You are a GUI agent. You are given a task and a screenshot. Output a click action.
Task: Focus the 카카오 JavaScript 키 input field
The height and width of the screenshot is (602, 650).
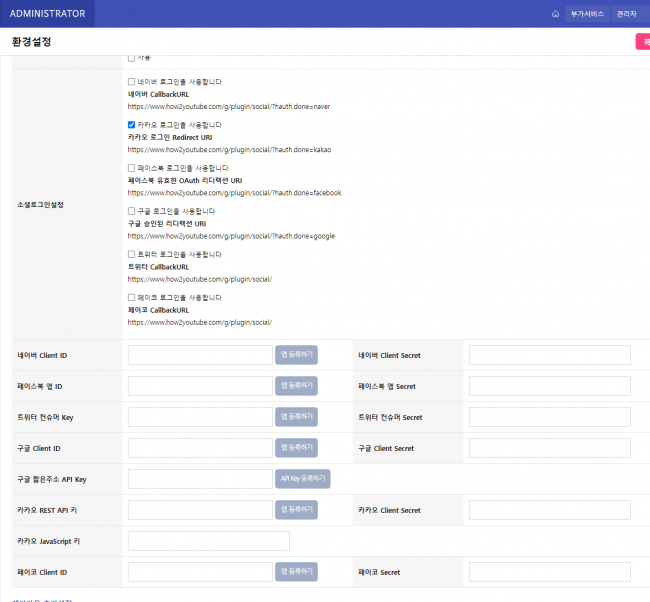coord(209,541)
